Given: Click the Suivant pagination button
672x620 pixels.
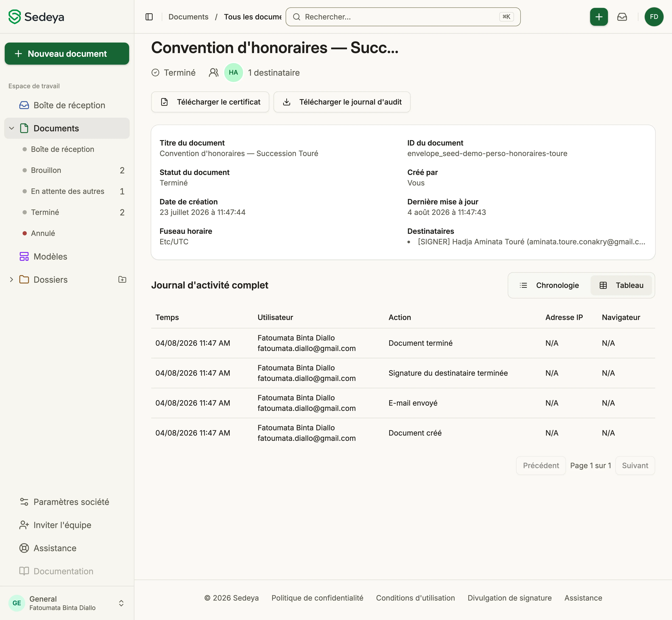Looking at the screenshot, I should click(x=635, y=466).
